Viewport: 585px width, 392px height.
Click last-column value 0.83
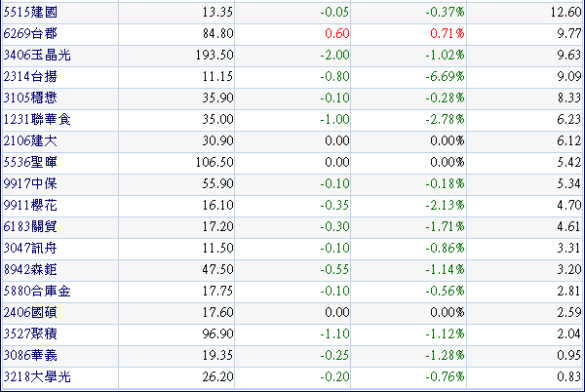coord(569,377)
